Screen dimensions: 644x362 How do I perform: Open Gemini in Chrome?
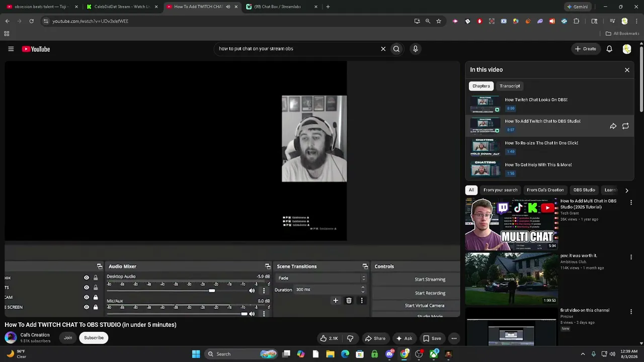point(577,7)
